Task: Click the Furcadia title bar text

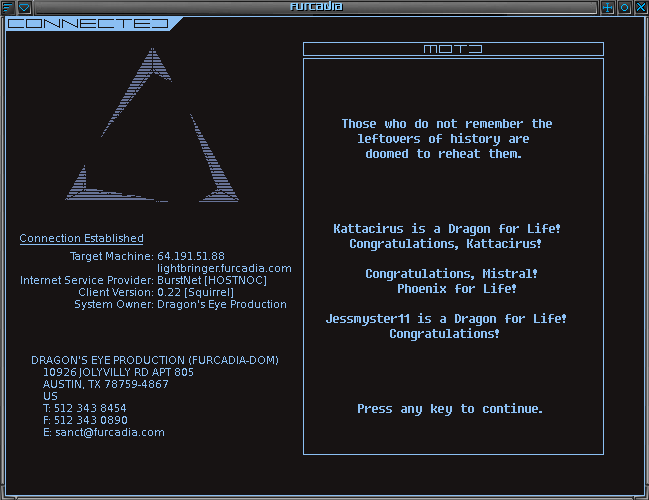Action: click(316, 7)
